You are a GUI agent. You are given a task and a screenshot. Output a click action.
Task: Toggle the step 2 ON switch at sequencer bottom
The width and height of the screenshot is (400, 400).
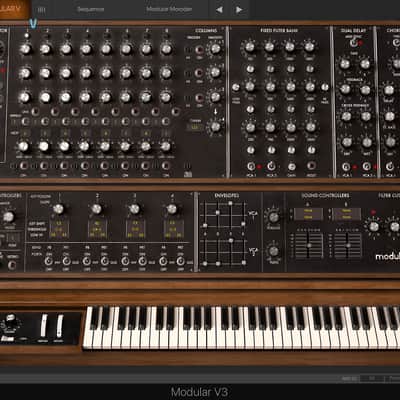44,166
